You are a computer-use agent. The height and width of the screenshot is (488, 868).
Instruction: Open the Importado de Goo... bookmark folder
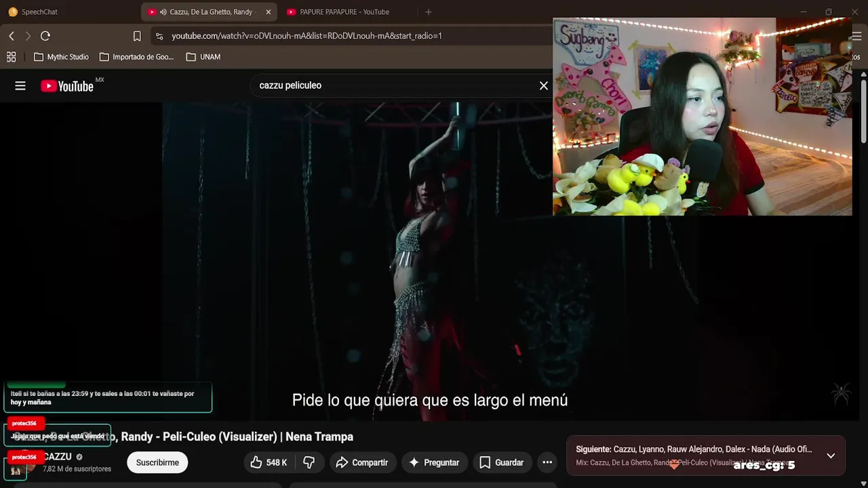click(x=136, y=57)
